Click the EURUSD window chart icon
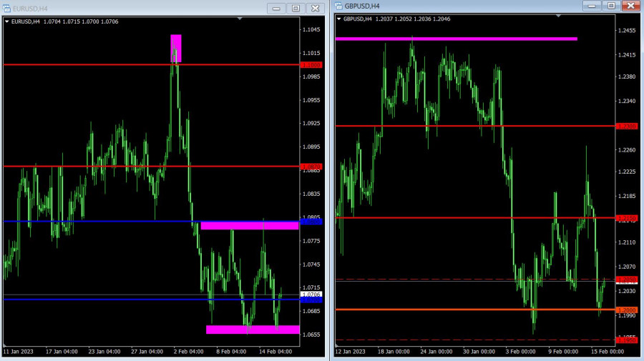The width and height of the screenshot is (644, 361). pos(6,8)
